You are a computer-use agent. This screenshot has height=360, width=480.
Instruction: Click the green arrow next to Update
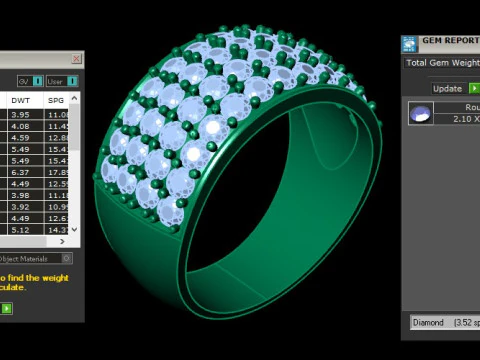(x=474, y=89)
